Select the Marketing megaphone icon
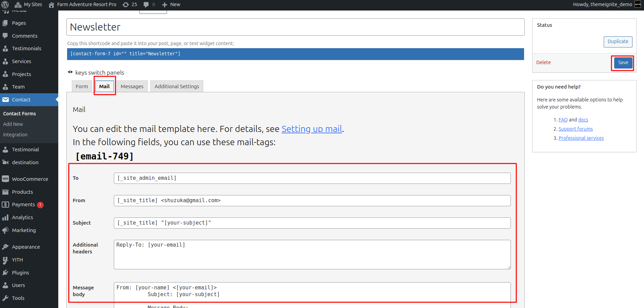The height and width of the screenshot is (308, 644). 5,230
